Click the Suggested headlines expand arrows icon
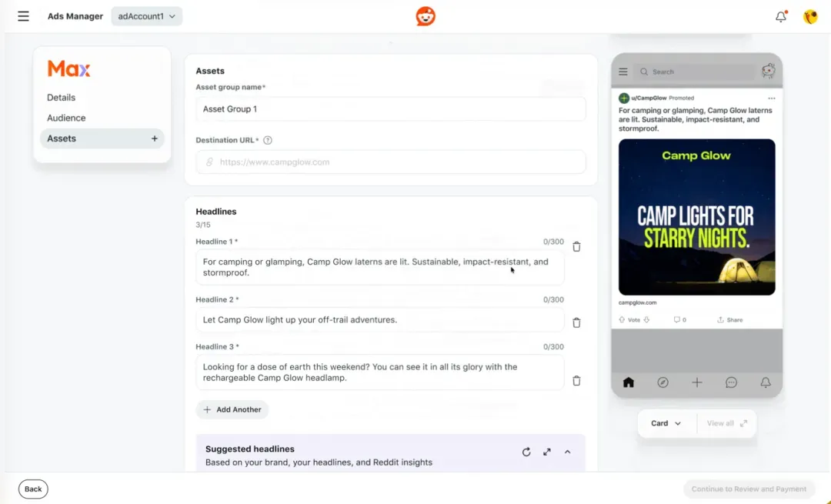The height and width of the screenshot is (504, 831). [547, 452]
